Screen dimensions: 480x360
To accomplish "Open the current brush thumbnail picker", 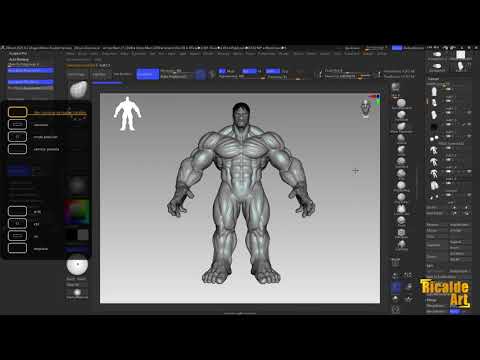I will coord(78,89).
